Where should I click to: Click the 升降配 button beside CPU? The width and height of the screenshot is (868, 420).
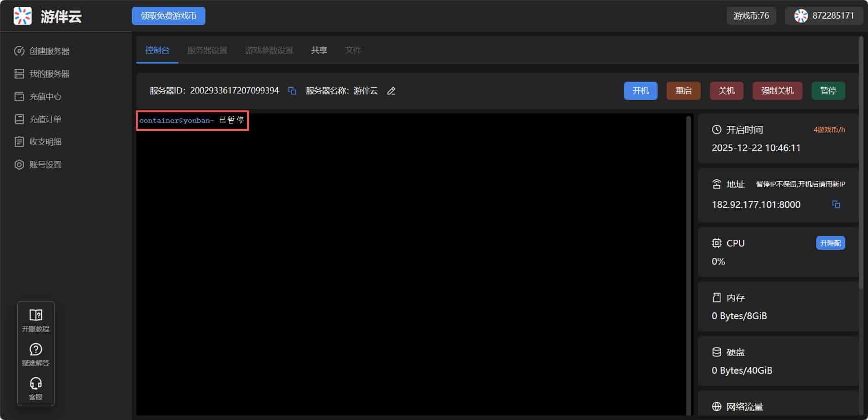click(830, 243)
